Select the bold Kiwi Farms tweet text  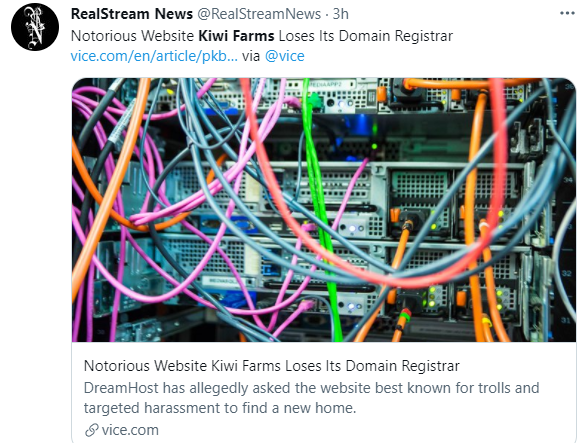(236, 36)
